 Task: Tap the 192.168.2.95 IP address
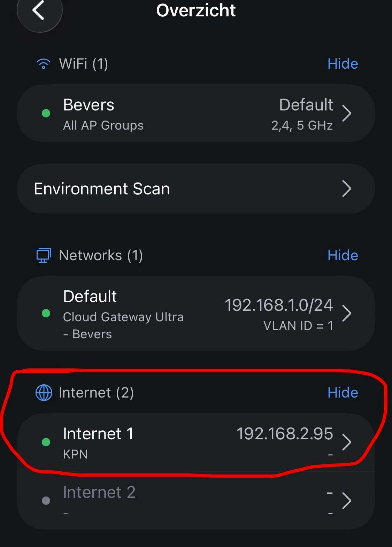coord(285,434)
